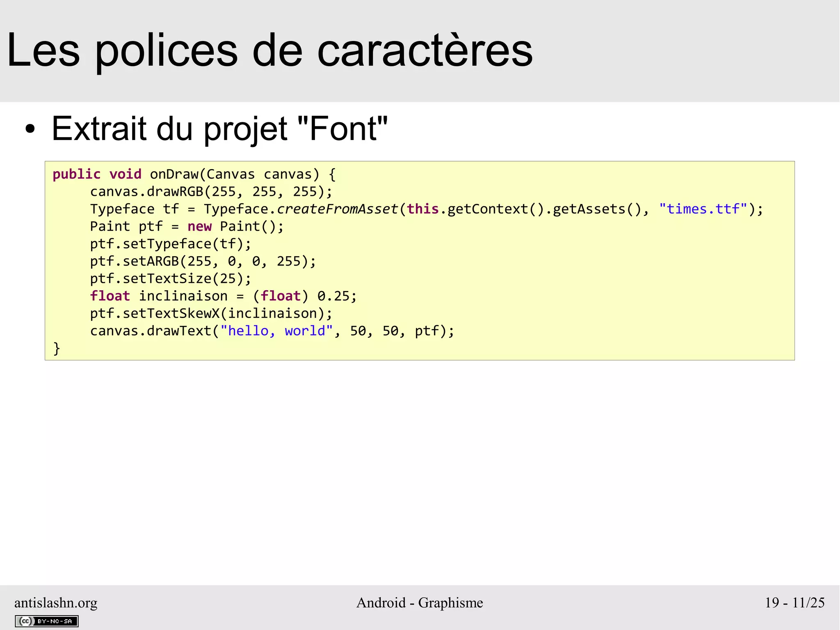Screen dimensions: 840x630
Task: Click the slide title 'Les polices de caractères'
Action: point(269,50)
